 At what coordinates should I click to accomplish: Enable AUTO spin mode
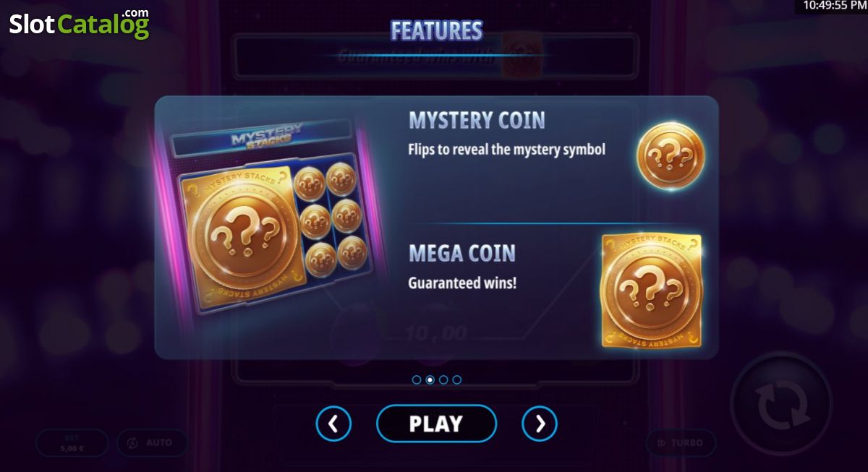[152, 443]
